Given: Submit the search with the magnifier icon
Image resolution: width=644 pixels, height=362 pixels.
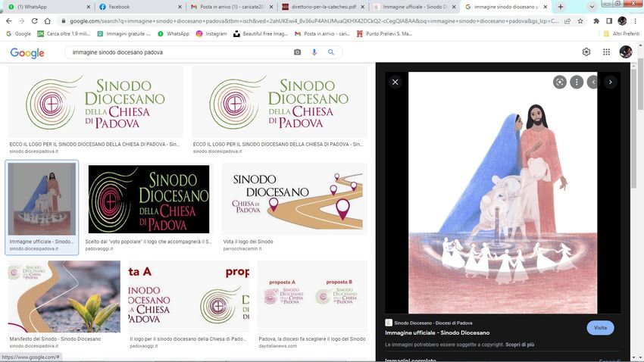Looking at the screenshot, I should coord(331,52).
